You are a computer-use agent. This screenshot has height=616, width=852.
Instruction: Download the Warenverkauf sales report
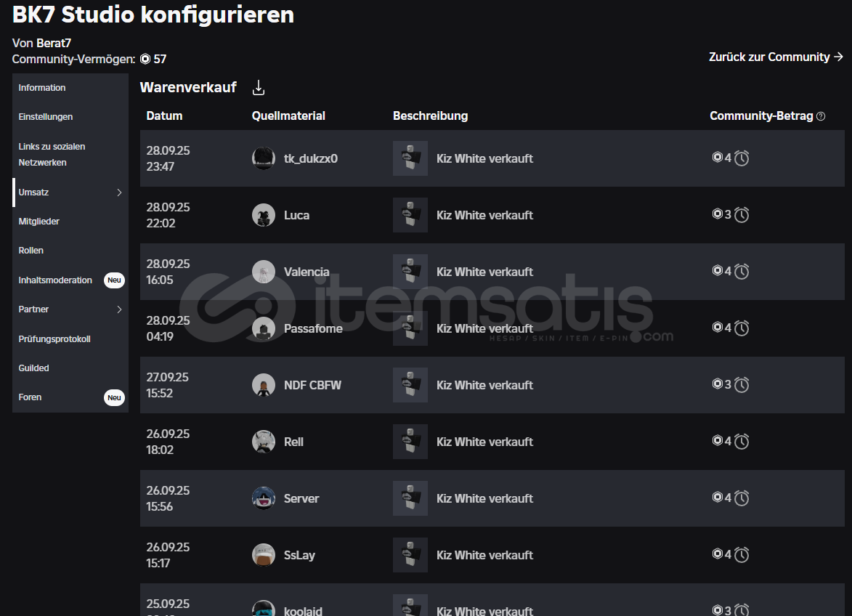258,87
